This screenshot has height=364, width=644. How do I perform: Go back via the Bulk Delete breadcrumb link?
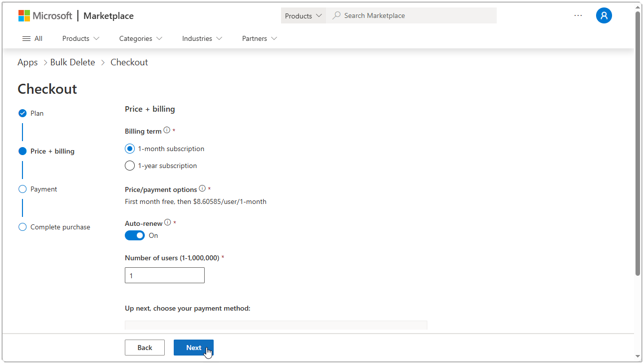click(x=72, y=62)
